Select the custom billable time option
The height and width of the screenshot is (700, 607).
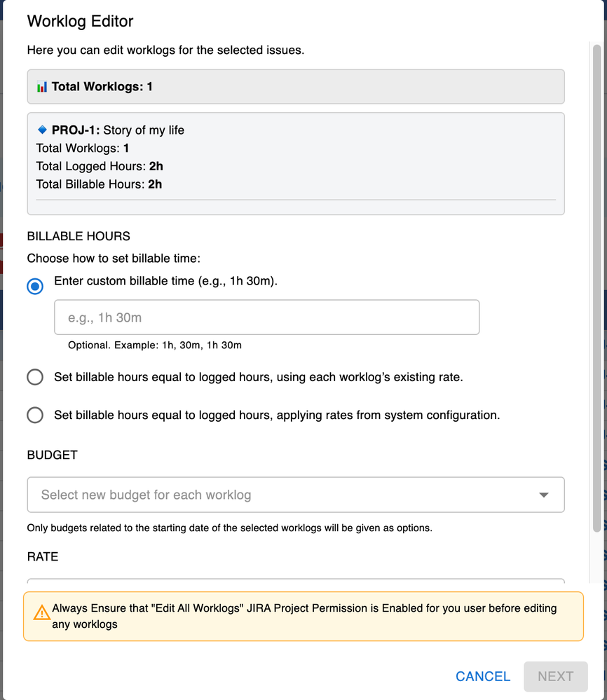[35, 286]
